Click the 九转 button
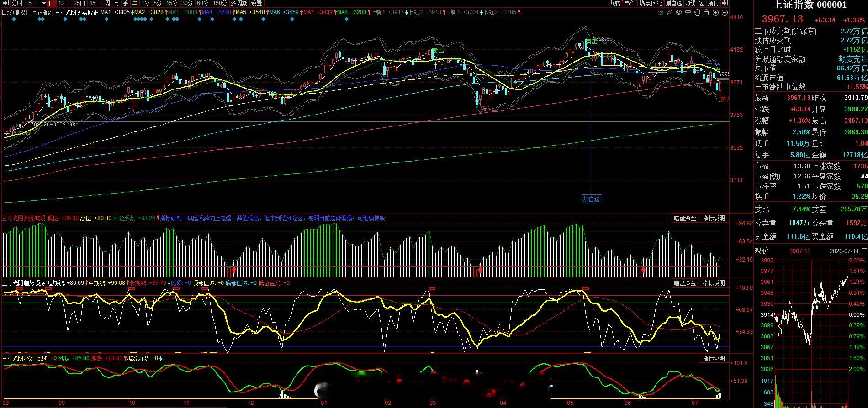The image size is (868, 408). coord(615,3)
